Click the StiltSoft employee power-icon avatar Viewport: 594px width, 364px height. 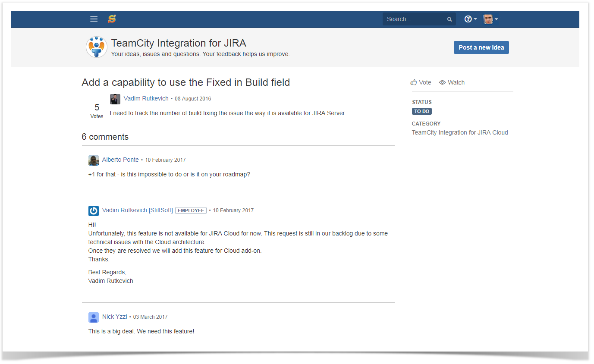(94, 211)
